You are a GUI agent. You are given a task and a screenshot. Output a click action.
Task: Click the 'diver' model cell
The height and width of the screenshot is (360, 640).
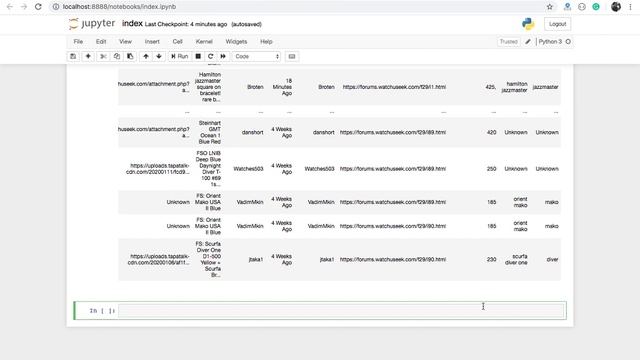pyautogui.click(x=553, y=259)
